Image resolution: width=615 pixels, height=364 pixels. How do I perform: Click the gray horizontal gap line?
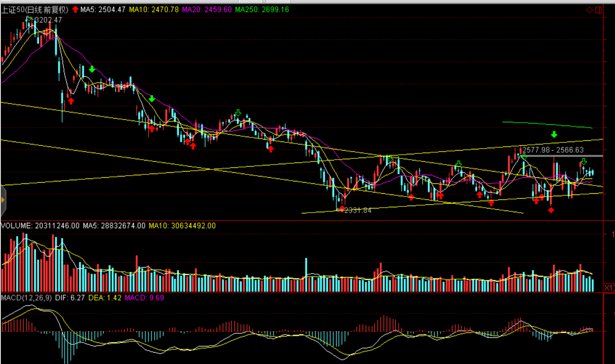click(567, 156)
